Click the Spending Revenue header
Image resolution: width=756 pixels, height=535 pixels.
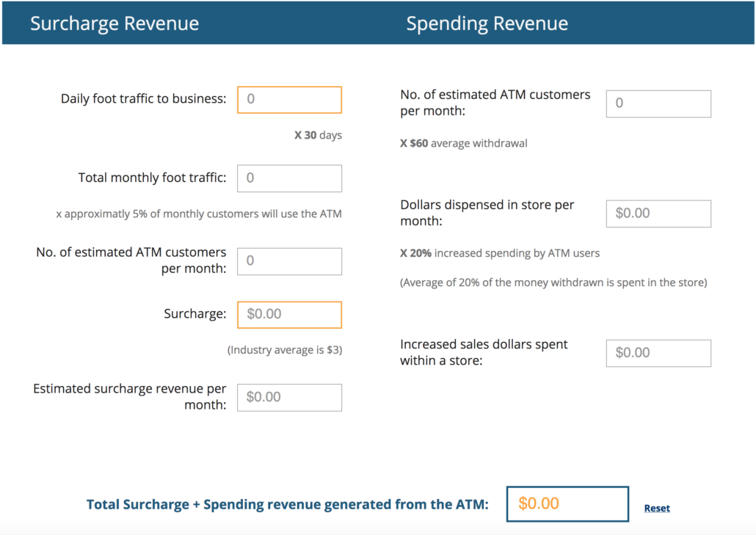click(x=487, y=23)
